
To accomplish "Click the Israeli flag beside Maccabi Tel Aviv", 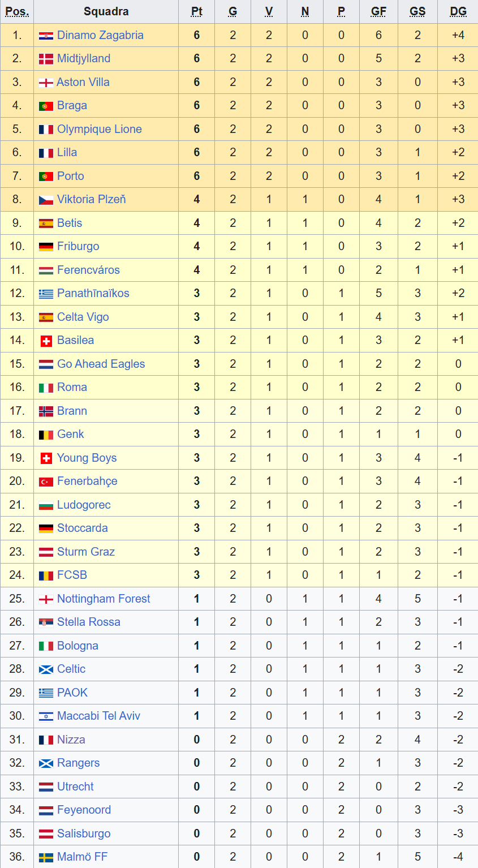I will (x=46, y=716).
